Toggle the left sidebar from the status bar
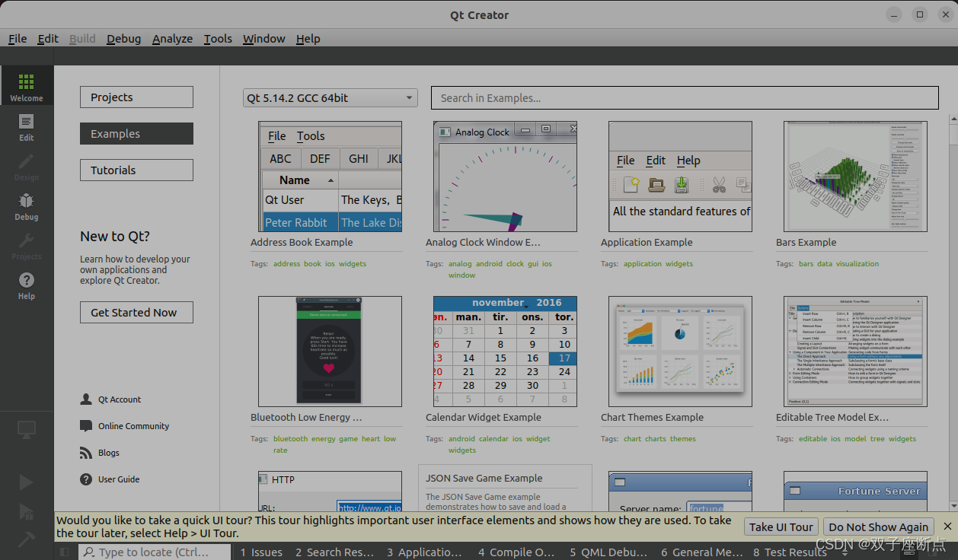Viewport: 958px width, 560px height. coord(65,552)
